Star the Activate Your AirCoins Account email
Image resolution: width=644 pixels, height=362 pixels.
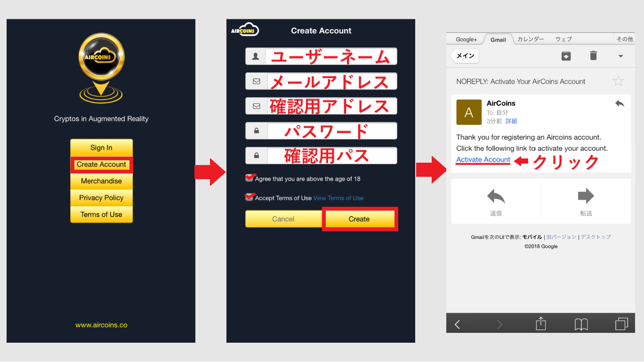tap(618, 81)
